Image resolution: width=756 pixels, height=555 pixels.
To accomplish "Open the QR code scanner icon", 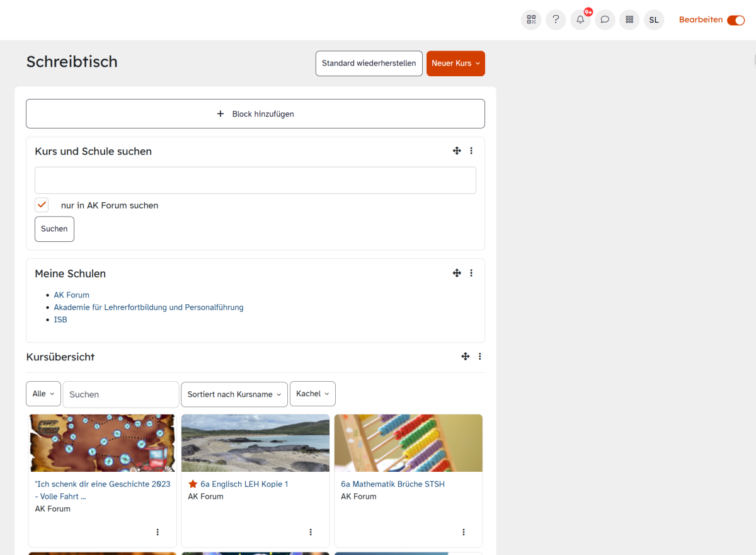I will tap(531, 20).
